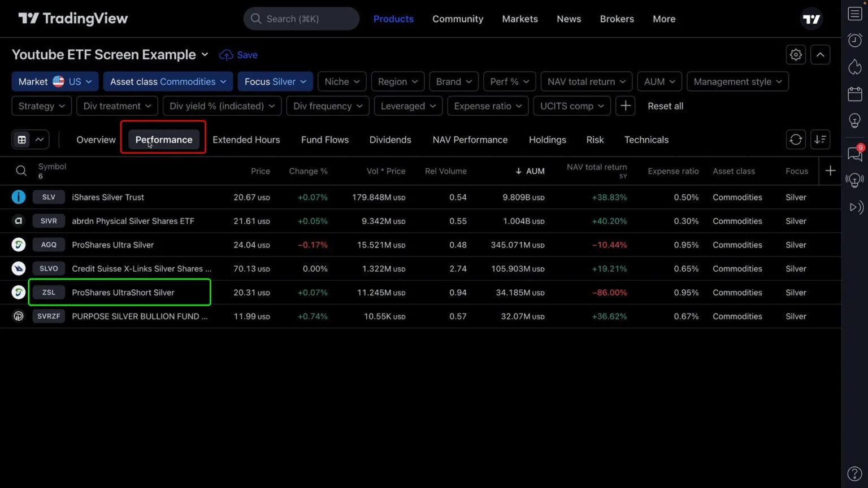This screenshot has height=488, width=868.
Task: Open the Asset class Commodities filter dropdown
Action: coord(167,81)
